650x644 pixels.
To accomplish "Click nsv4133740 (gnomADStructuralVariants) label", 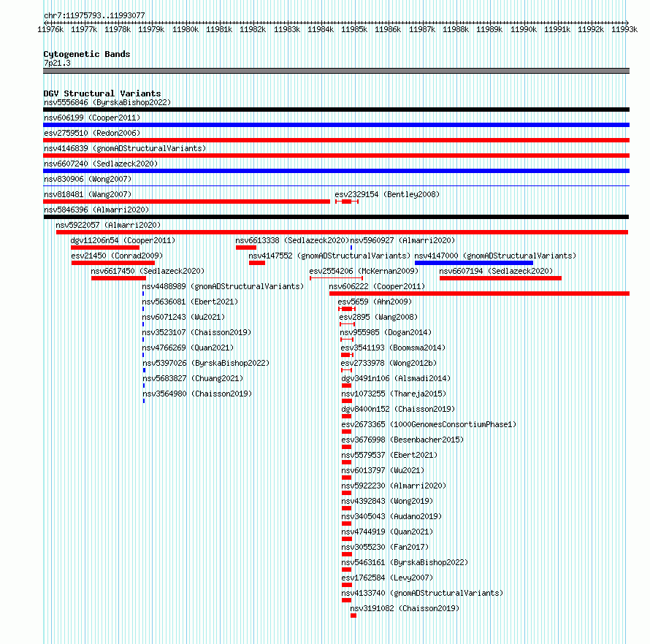I will tap(422, 593).
